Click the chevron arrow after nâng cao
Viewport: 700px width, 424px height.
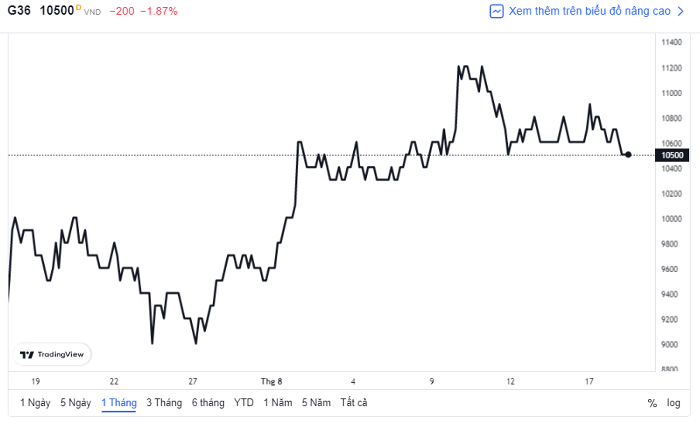tap(680, 11)
